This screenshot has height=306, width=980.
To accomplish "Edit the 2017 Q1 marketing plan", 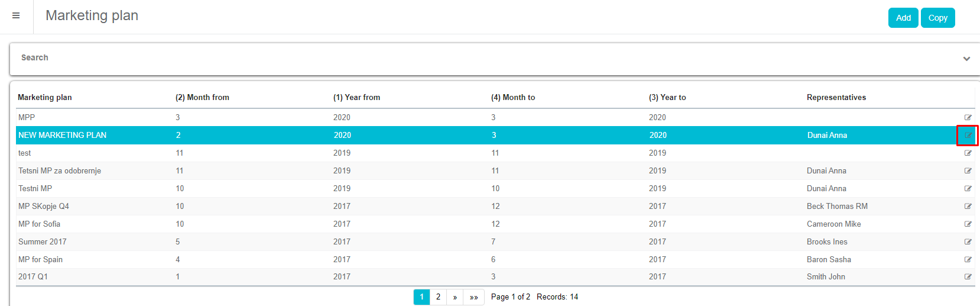I will coord(968,277).
